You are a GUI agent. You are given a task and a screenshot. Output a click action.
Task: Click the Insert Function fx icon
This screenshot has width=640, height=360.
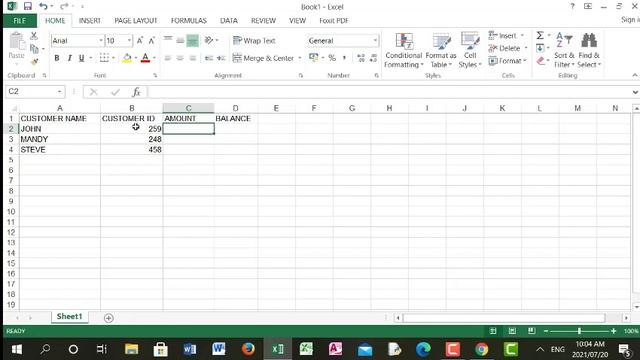136,92
